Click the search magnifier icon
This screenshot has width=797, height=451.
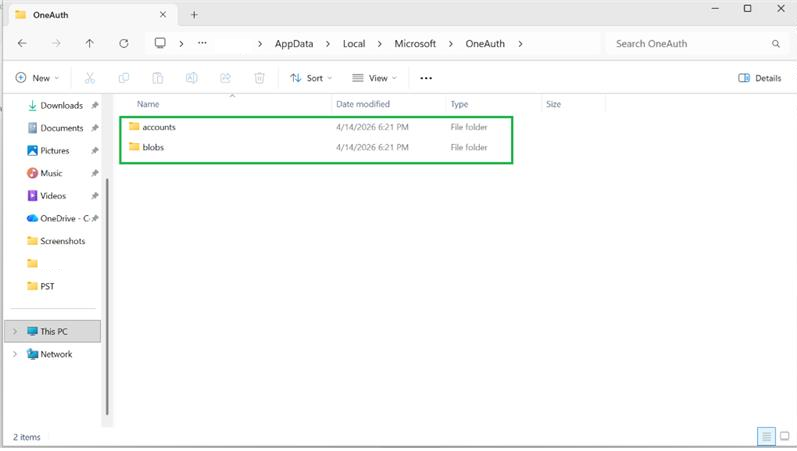(776, 44)
